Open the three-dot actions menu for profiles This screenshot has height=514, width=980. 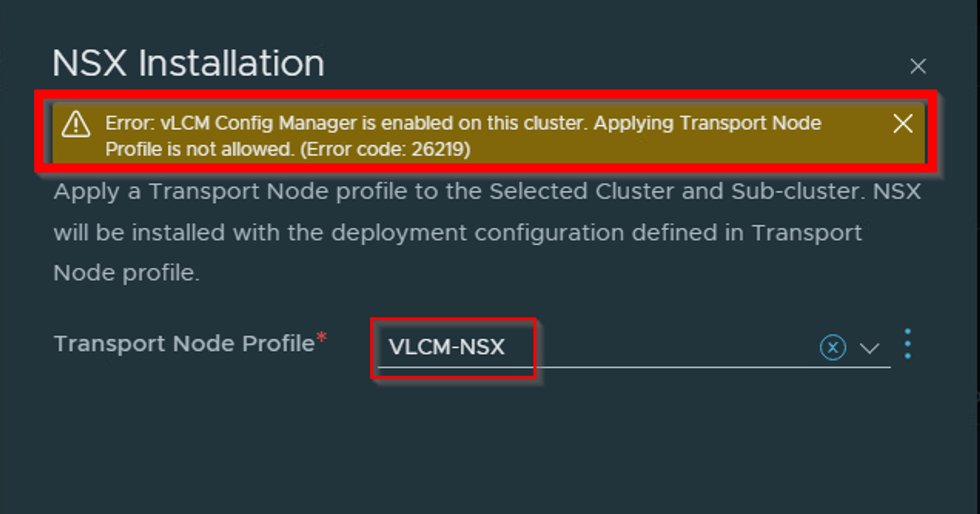click(908, 344)
